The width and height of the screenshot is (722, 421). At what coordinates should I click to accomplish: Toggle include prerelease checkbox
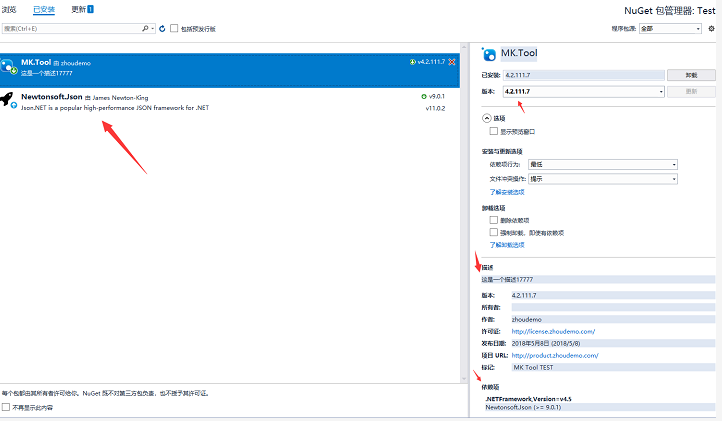(174, 29)
